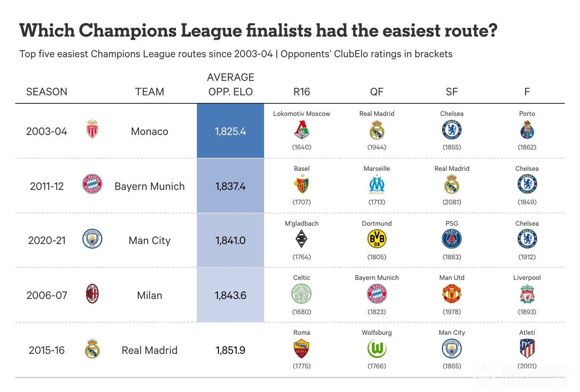Click the Monaco club crest
The width and height of the screenshot is (580, 392).
(x=92, y=130)
